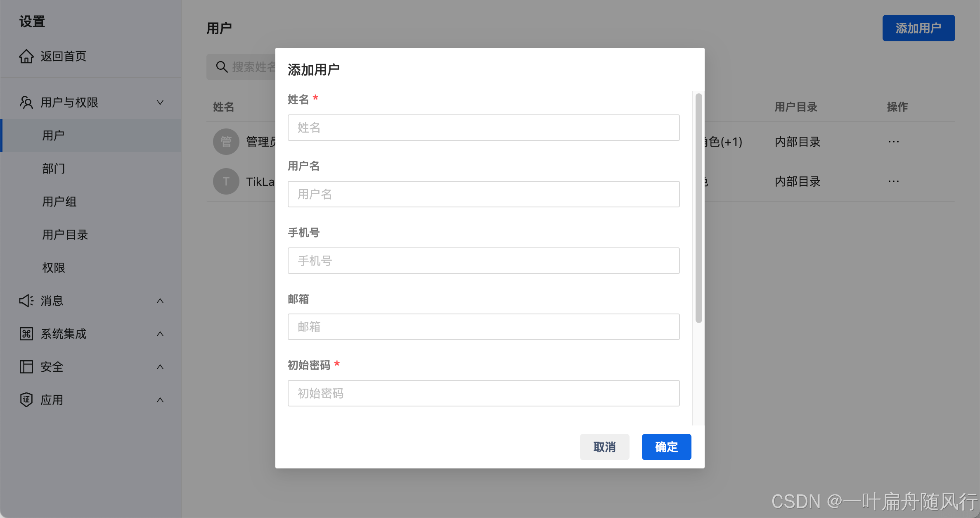The image size is (980, 518).
Task: Expand the 系统集成 section chevron
Action: [x=160, y=334]
